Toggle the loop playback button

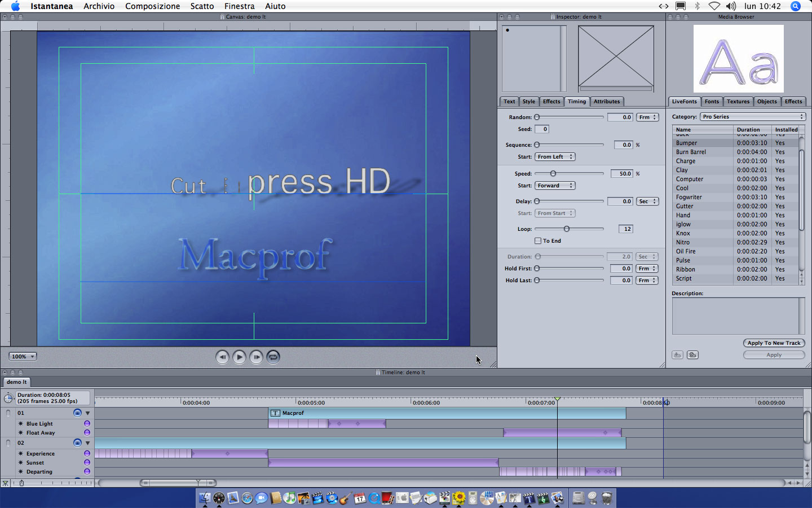pyautogui.click(x=273, y=357)
